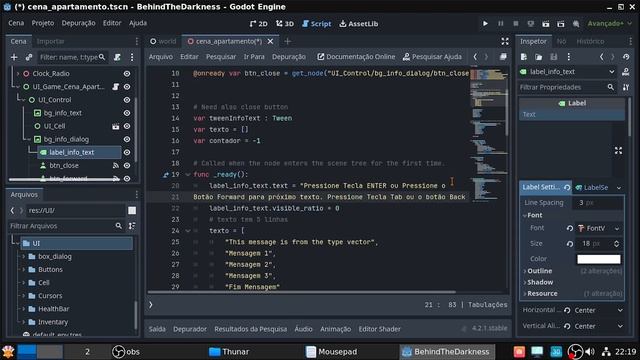Filter nodes by name input field
The image size is (640, 360).
pos(73,57)
